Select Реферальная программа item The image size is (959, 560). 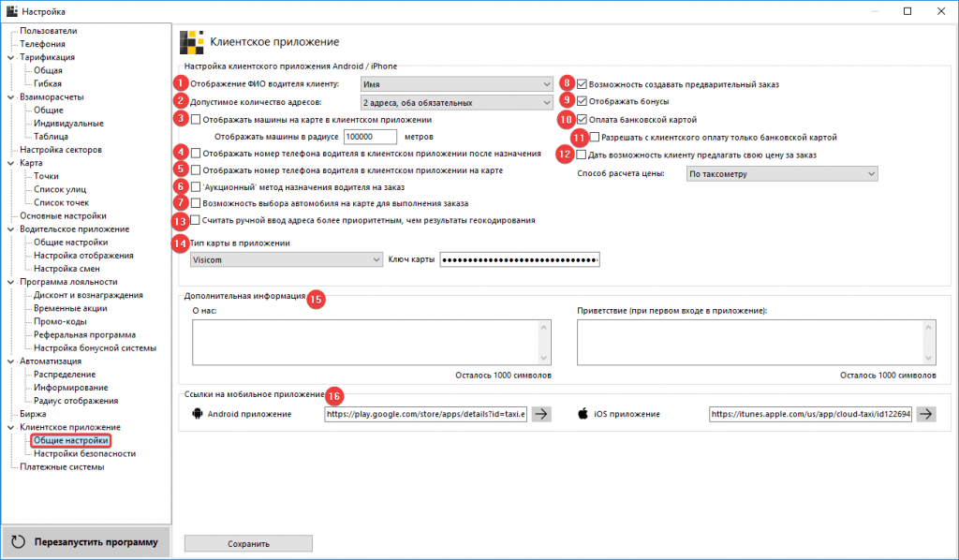[85, 335]
